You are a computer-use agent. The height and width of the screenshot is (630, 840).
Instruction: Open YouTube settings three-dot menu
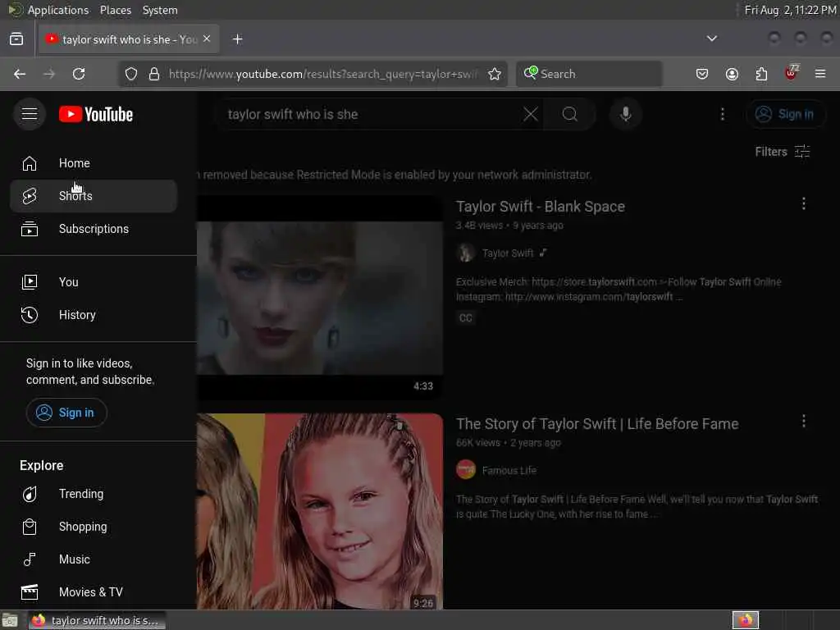pyautogui.click(x=722, y=114)
